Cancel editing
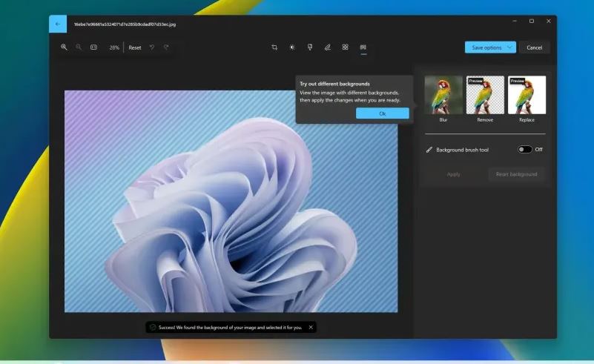 534,47
